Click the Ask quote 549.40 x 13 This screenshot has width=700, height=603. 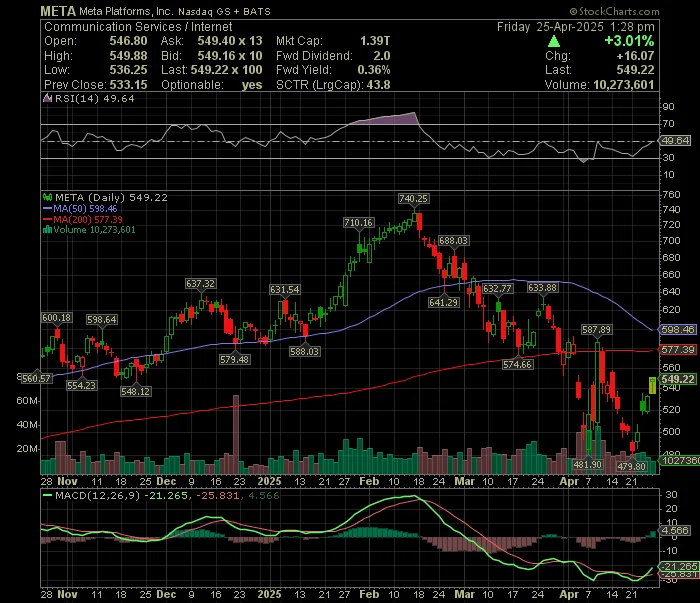(230, 41)
